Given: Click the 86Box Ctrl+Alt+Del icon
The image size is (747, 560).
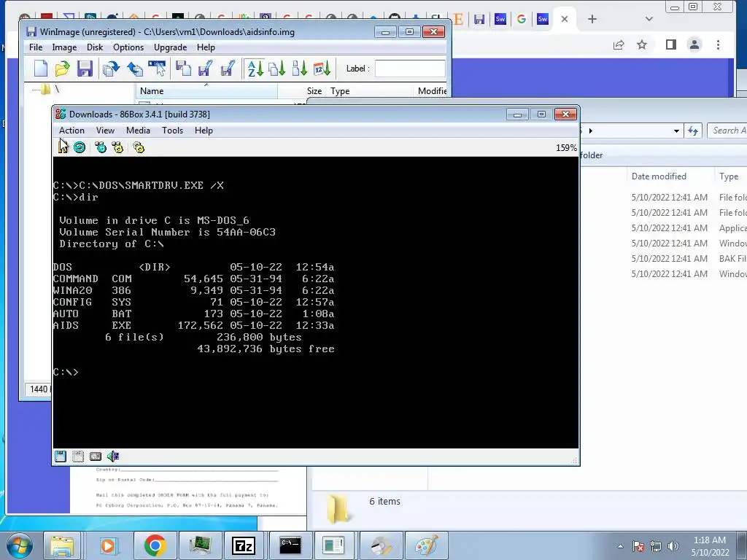Looking at the screenshot, I should click(x=101, y=147).
